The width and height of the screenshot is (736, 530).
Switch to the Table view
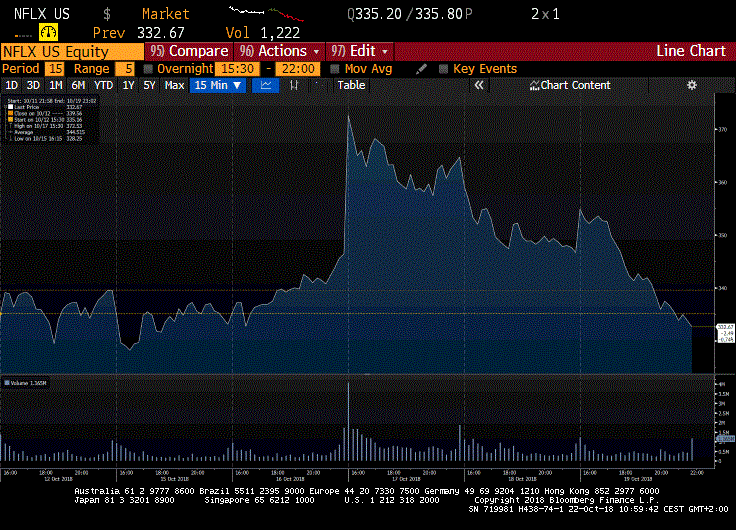tap(351, 85)
